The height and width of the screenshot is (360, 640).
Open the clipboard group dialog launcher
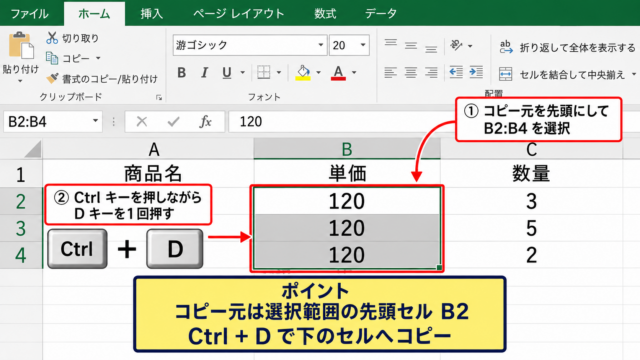[x=159, y=98]
